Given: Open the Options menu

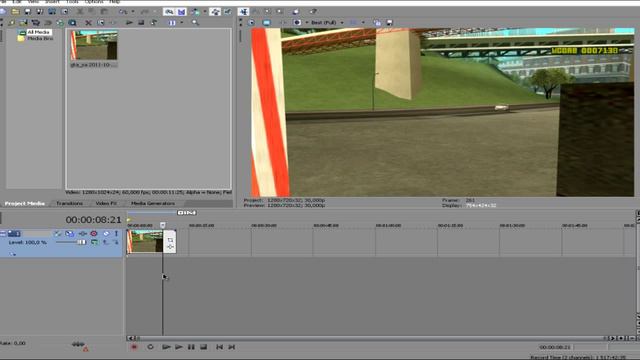Looking at the screenshot, I should coord(94,2).
